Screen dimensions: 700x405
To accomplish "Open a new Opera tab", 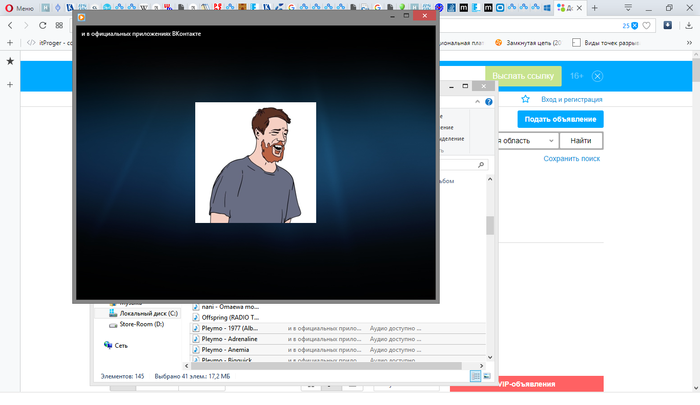I will point(594,8).
